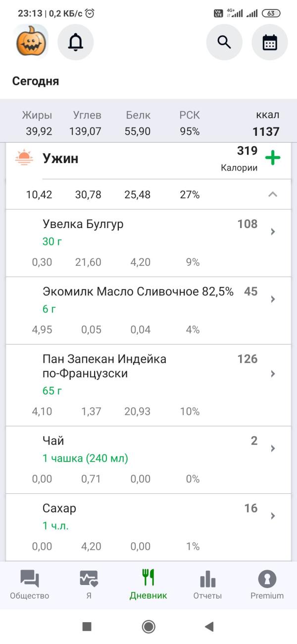
Task: Tap the pumpkin profile avatar
Action: pyautogui.click(x=32, y=42)
